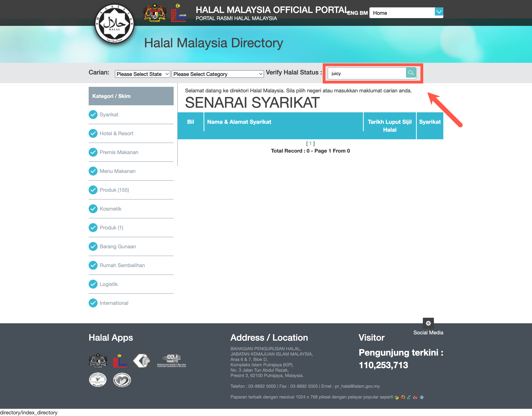Expand the Please Select Category dropdown
This screenshot has width=532, height=416.
coord(218,74)
